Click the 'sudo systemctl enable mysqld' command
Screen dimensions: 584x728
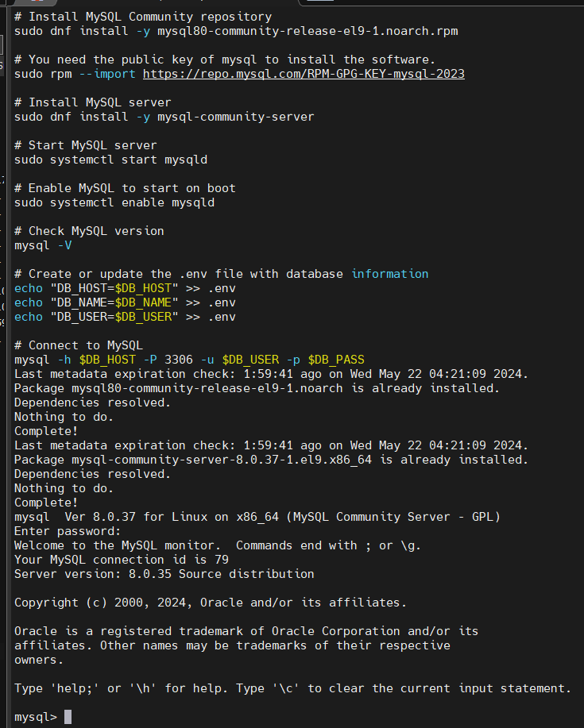coord(114,202)
